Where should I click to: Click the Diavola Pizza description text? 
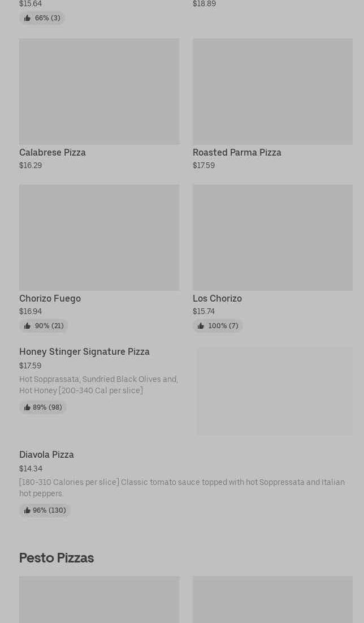181,488
